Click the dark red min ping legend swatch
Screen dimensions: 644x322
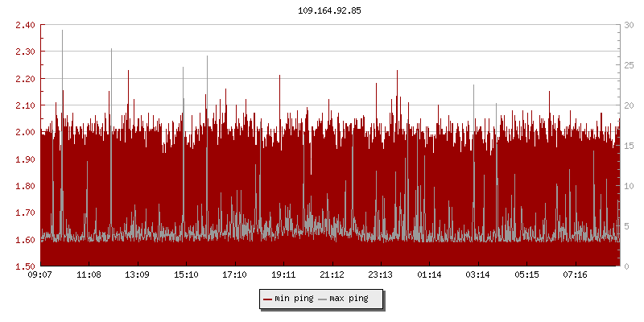click(x=267, y=299)
